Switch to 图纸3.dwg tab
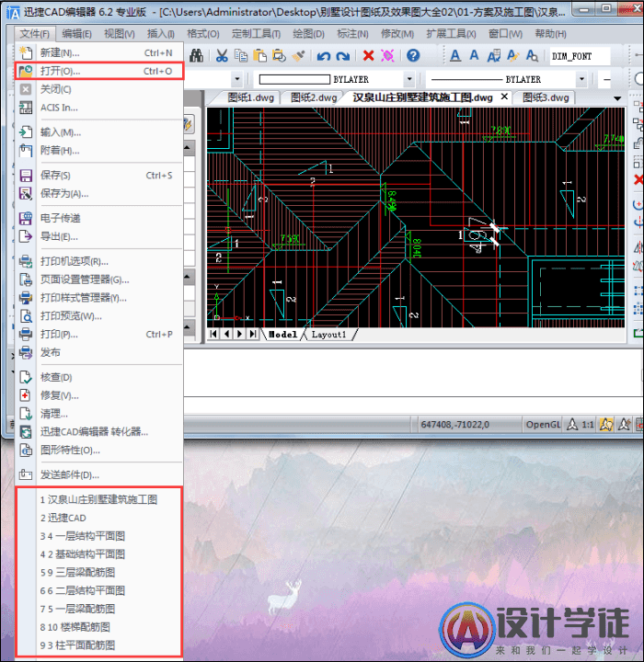Image resolution: width=644 pixels, height=662 pixels. (x=546, y=98)
